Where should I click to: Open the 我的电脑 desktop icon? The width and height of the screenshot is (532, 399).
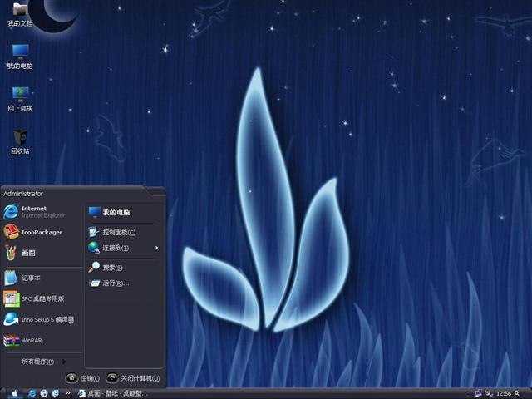(20, 57)
